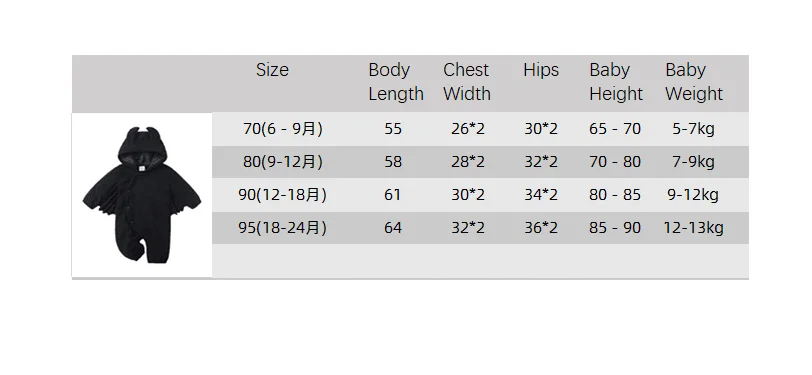
Task: Click baby height value 85 - 90
Action: [615, 228]
